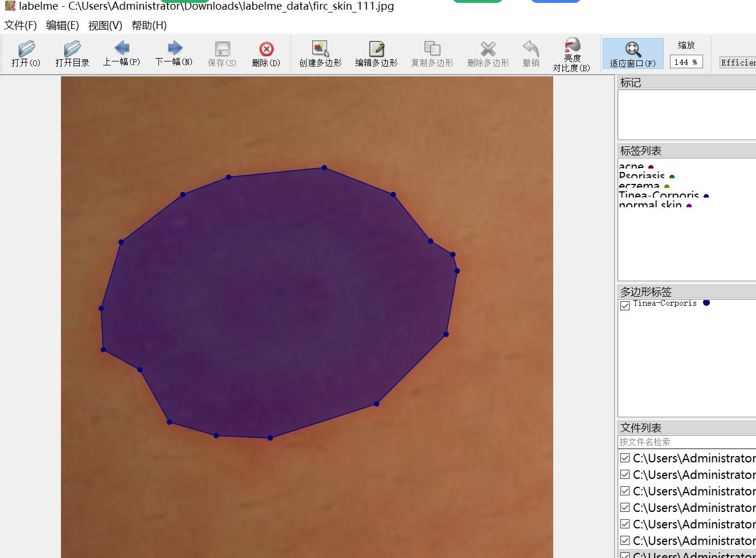Select the Create Polygon tool
Screen dimensions: 756x558
click(320, 54)
